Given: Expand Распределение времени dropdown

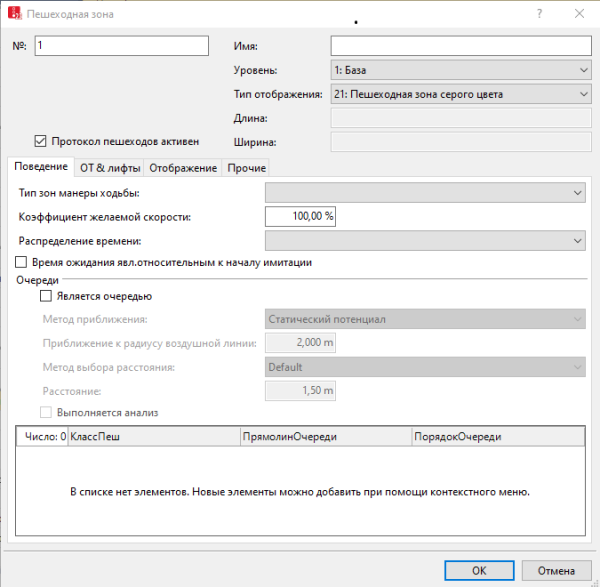Looking at the screenshot, I should (425, 241).
